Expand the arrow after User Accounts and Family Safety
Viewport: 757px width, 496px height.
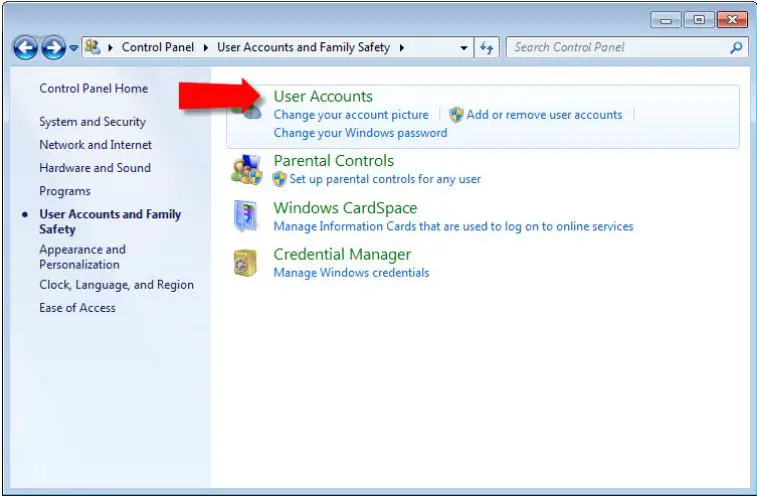coord(402,47)
